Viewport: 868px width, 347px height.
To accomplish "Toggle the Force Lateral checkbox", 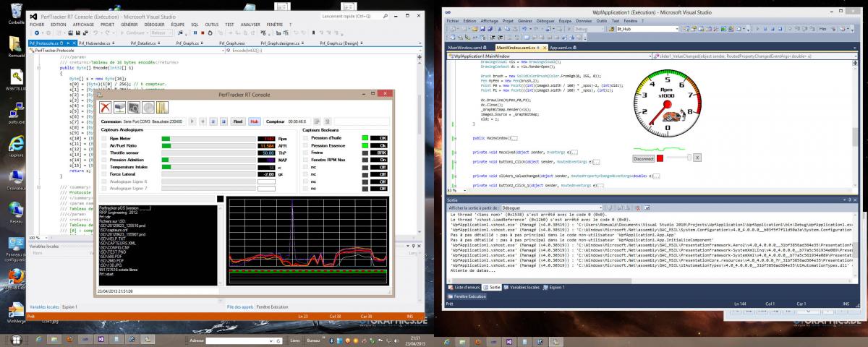I will [103, 174].
